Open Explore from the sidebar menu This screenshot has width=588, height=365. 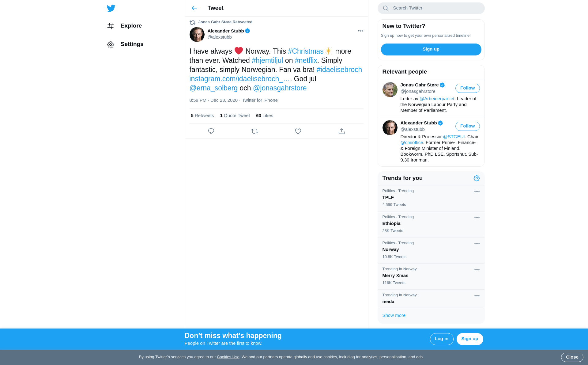click(131, 26)
